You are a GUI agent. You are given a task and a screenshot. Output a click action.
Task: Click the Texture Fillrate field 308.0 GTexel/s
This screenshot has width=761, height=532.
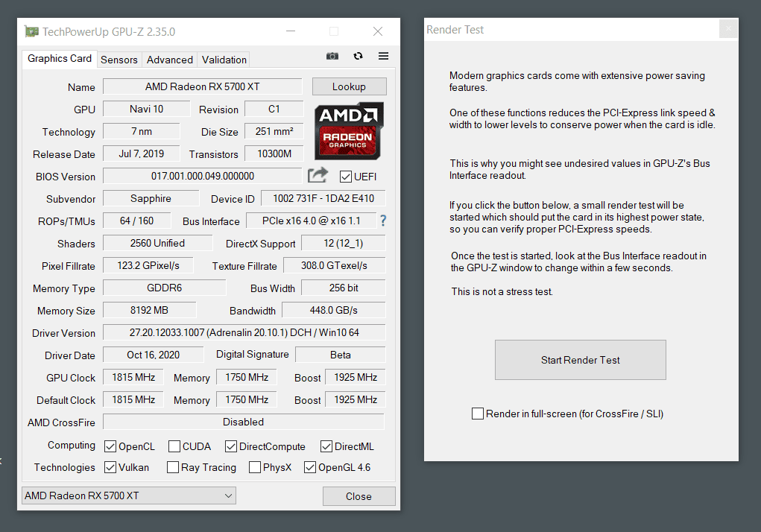click(335, 265)
